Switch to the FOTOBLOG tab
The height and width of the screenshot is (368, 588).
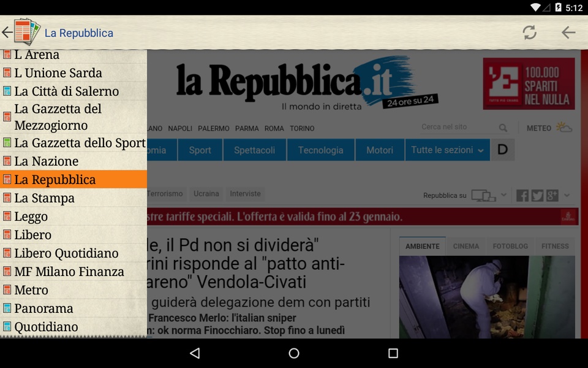coord(510,247)
